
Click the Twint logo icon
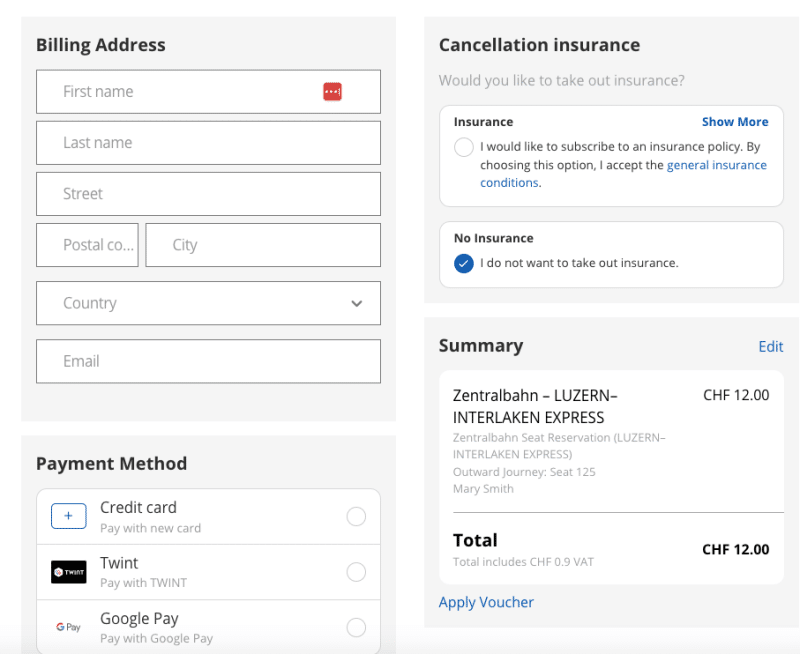click(x=69, y=572)
